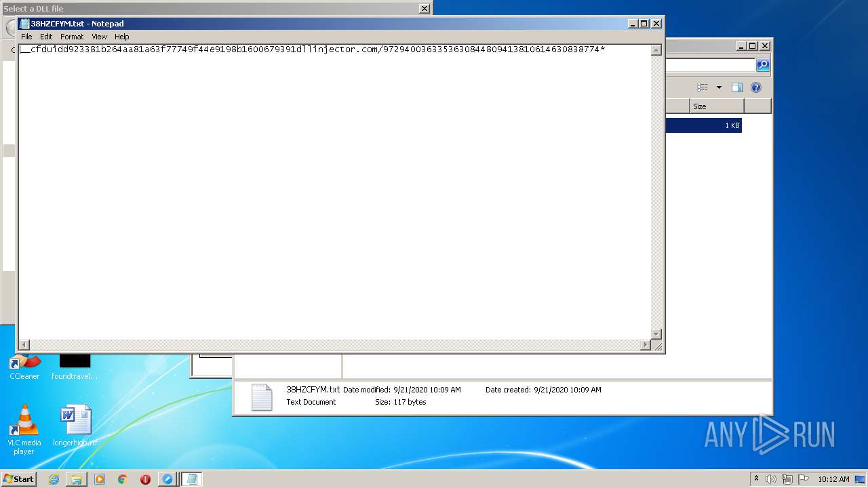Open the View menu in Notepad

click(x=99, y=37)
